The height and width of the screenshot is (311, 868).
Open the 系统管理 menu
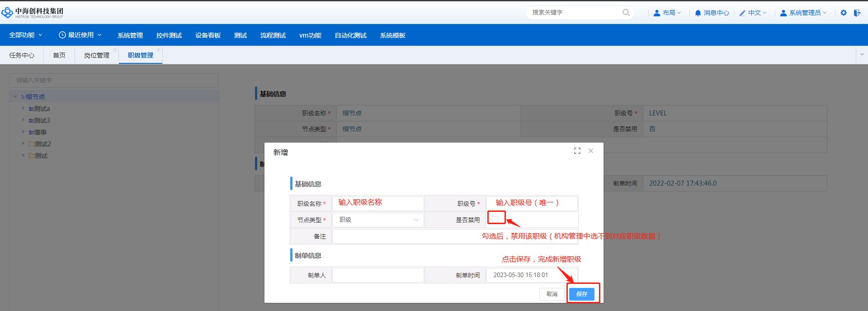click(x=130, y=35)
